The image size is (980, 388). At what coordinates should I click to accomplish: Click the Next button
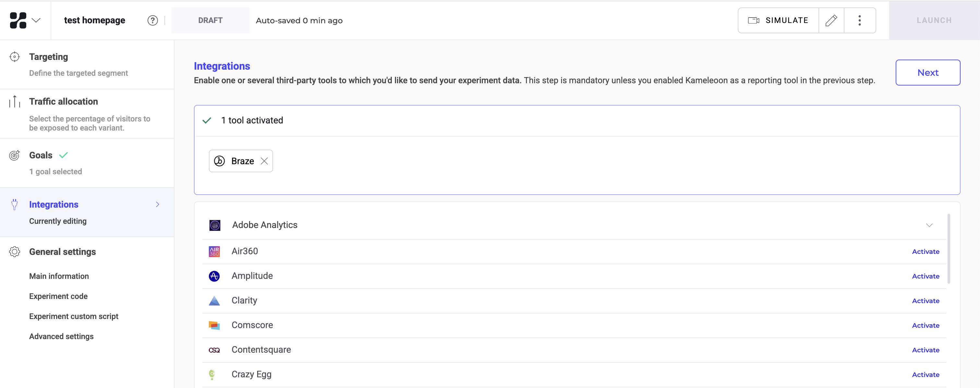(927, 73)
